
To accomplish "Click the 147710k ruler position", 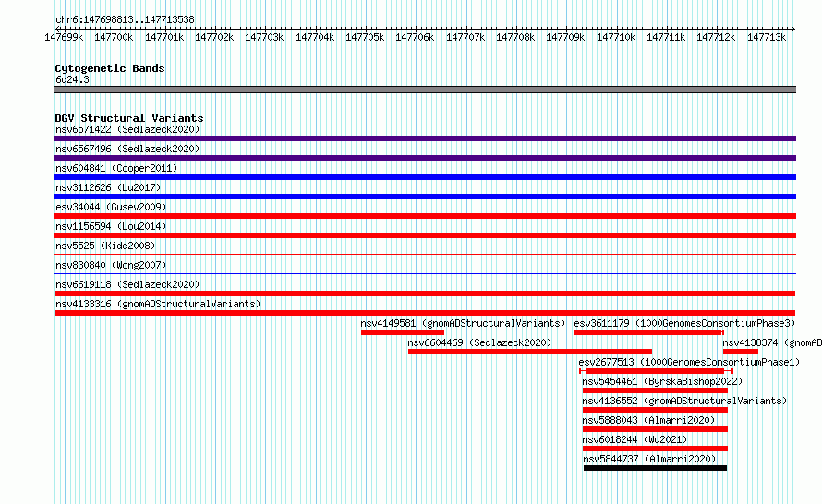I will coord(616,37).
